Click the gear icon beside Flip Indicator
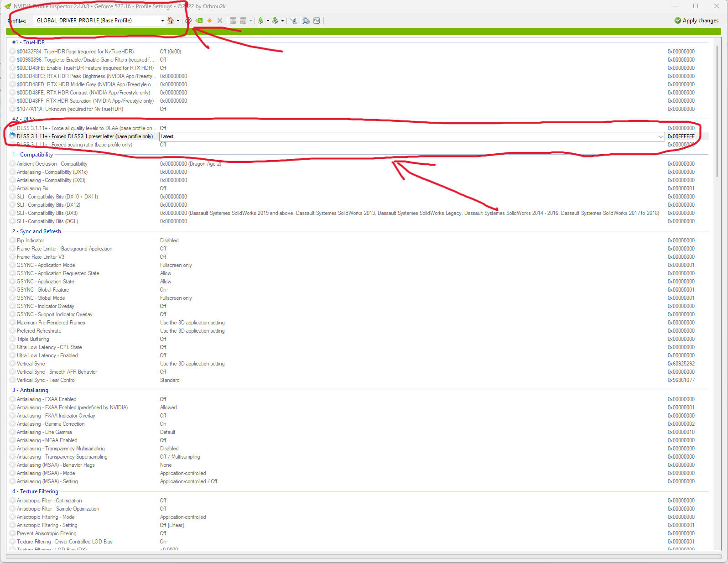 pos(13,240)
